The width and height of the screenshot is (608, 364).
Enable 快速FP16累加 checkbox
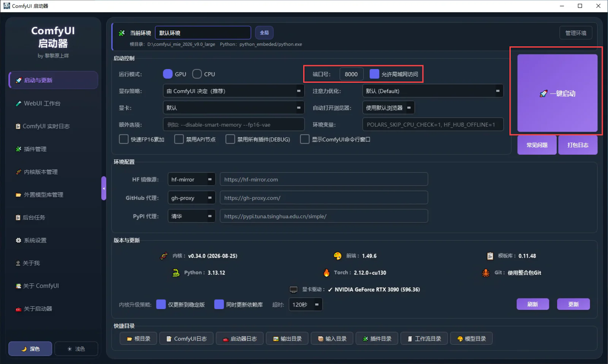123,139
